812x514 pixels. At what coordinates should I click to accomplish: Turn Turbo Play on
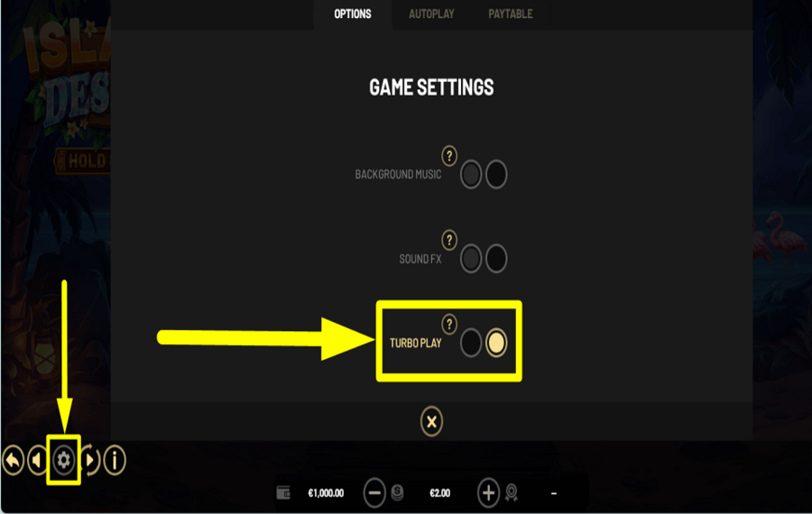496,343
